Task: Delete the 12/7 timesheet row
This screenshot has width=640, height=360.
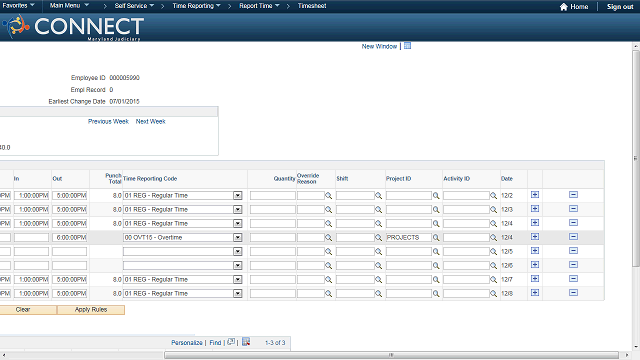Action: click(x=573, y=278)
